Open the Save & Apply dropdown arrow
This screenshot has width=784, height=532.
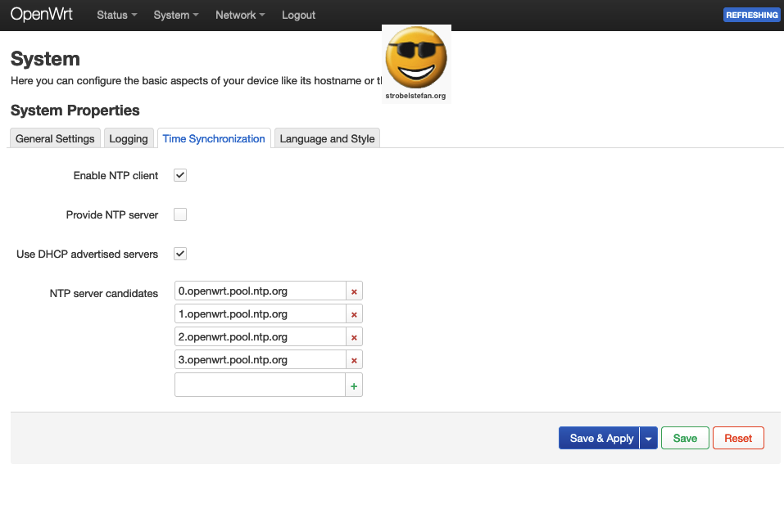tap(649, 439)
